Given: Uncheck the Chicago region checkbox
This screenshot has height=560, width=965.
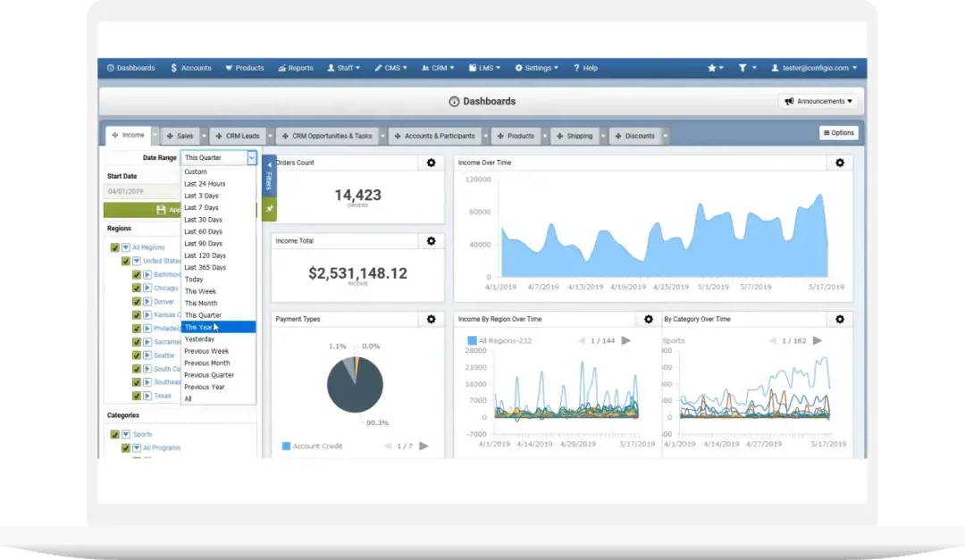Looking at the screenshot, I should pos(137,288).
